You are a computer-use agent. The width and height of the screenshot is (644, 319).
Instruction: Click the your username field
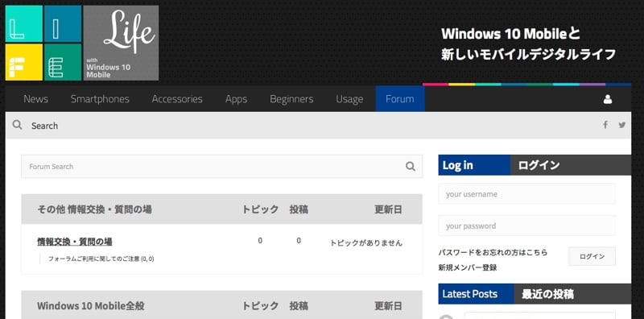click(527, 194)
